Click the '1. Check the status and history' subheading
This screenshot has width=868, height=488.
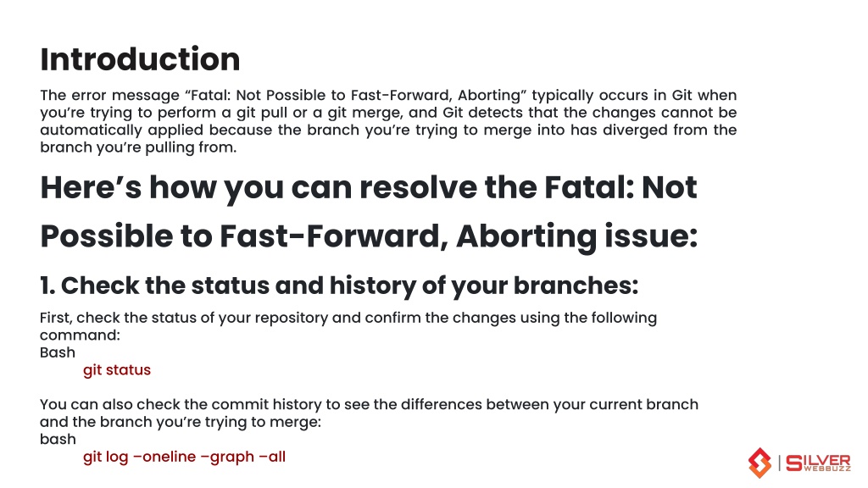pos(339,286)
